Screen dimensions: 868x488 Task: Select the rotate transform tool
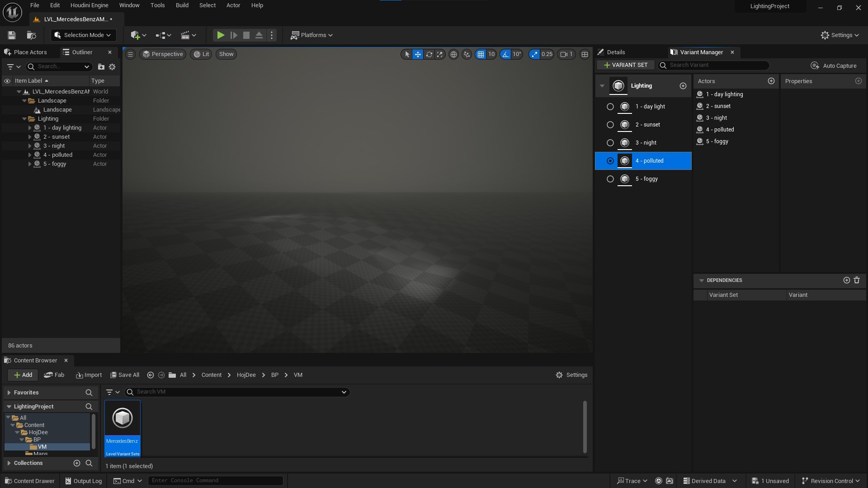(x=429, y=54)
